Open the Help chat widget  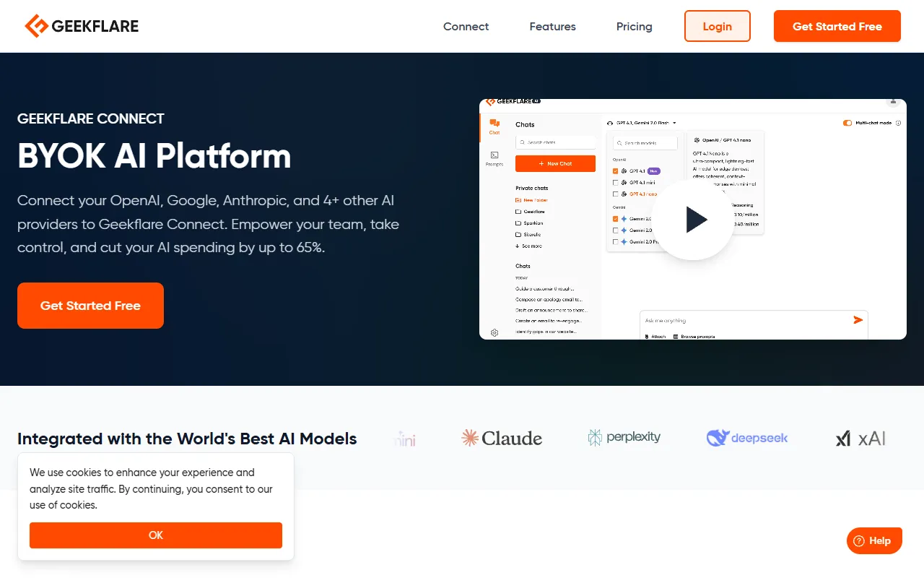(x=874, y=540)
